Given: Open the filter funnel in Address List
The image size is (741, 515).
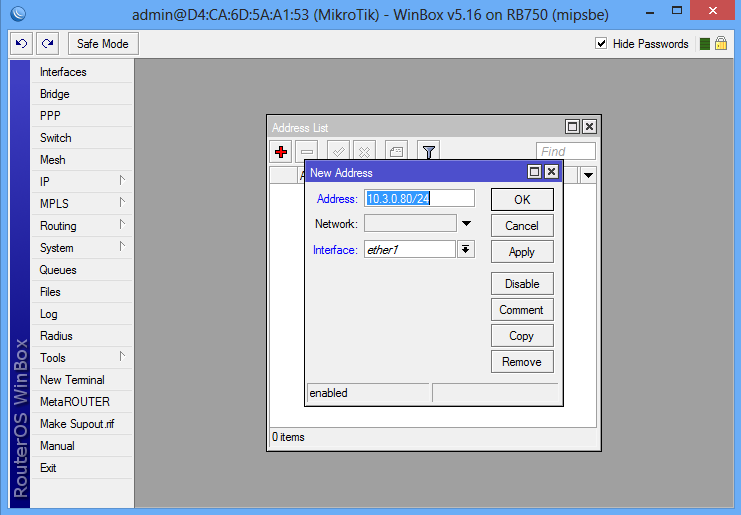Looking at the screenshot, I should pos(429,152).
